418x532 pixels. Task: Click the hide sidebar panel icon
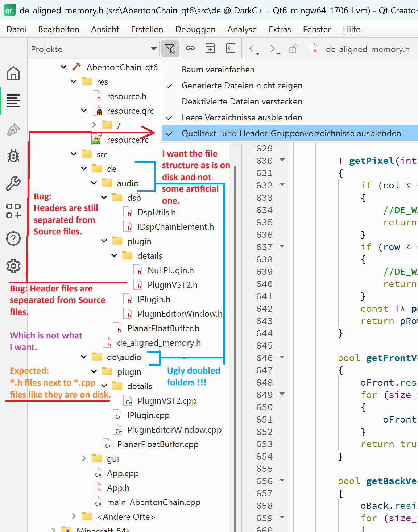[231, 49]
